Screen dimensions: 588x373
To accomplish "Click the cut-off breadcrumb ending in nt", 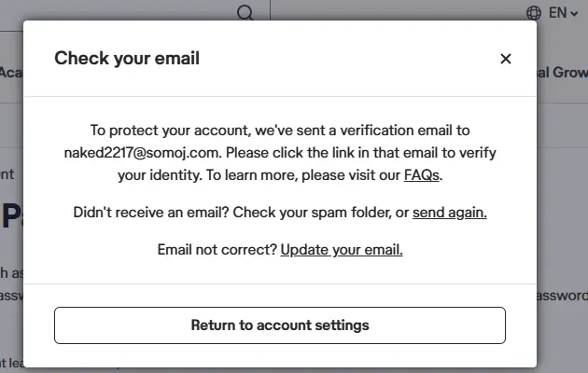I will 7,174.
